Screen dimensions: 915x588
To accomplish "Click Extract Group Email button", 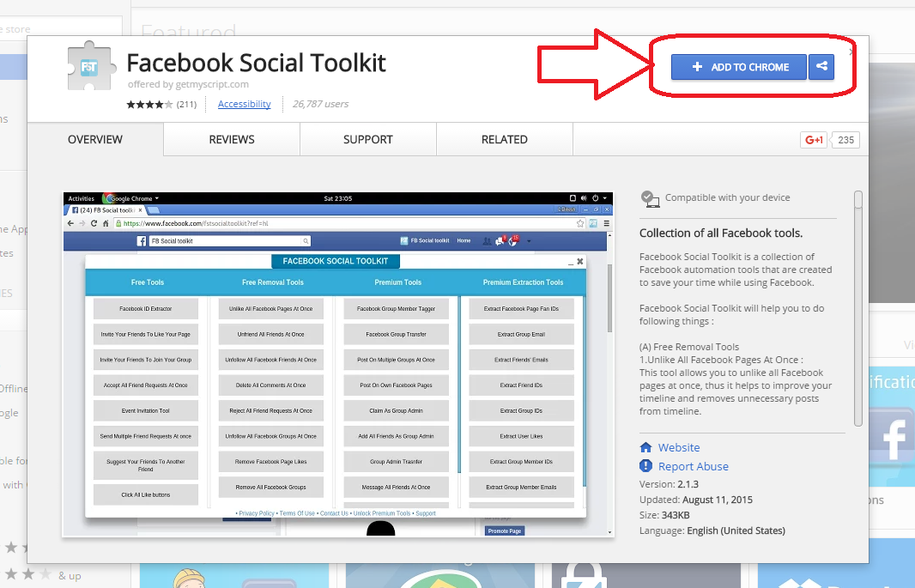I will pos(521,334).
